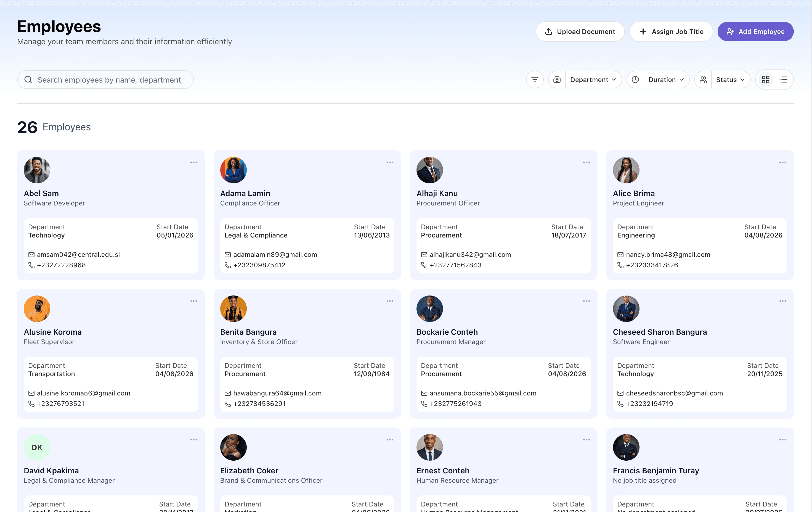
Task: Click the name Elizabeth Coker
Action: (249, 471)
